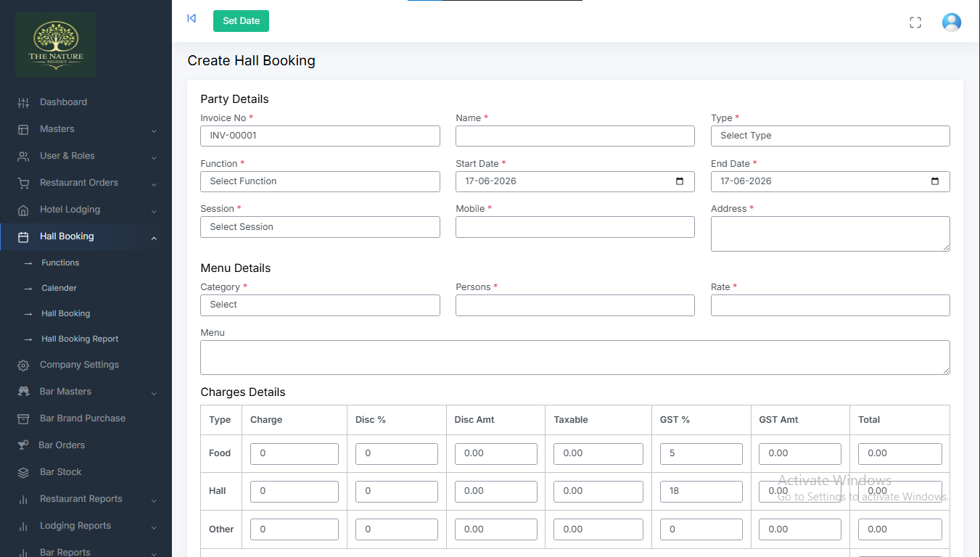Screen dimensions: 980x557
Task: Click the User & Roles people icon
Action: click(x=23, y=157)
